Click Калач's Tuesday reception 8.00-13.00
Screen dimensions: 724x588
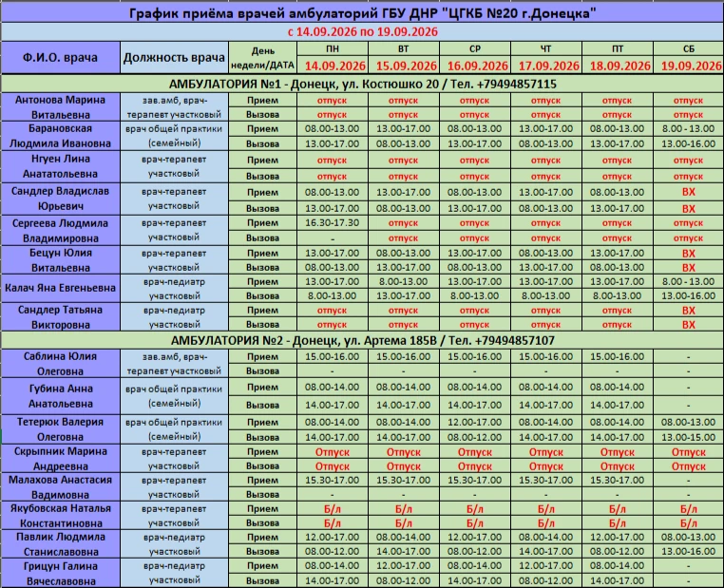pyautogui.click(x=403, y=281)
